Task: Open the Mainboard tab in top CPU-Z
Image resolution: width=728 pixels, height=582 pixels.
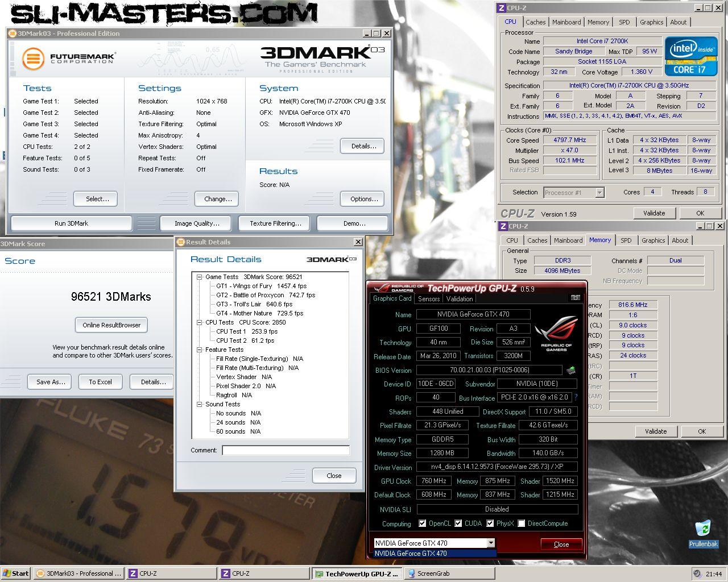Action: pyautogui.click(x=566, y=22)
